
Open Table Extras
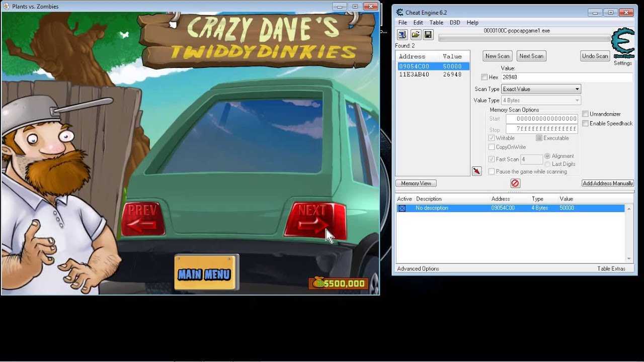[x=611, y=268]
